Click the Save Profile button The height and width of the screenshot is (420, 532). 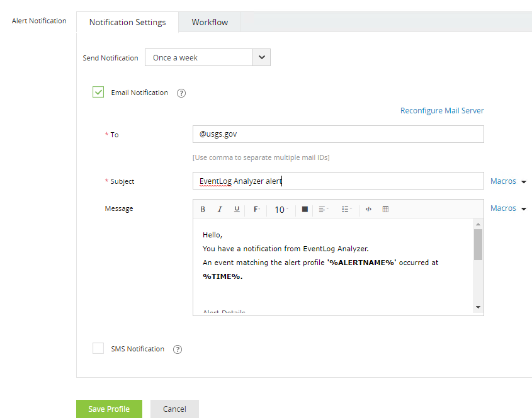tap(109, 409)
